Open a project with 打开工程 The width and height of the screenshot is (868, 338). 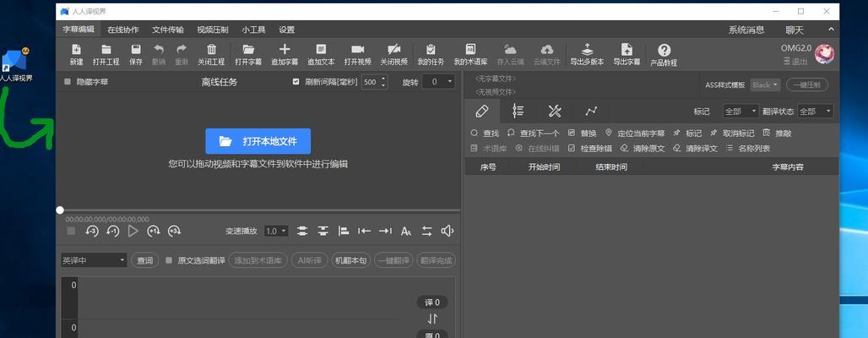click(x=106, y=55)
